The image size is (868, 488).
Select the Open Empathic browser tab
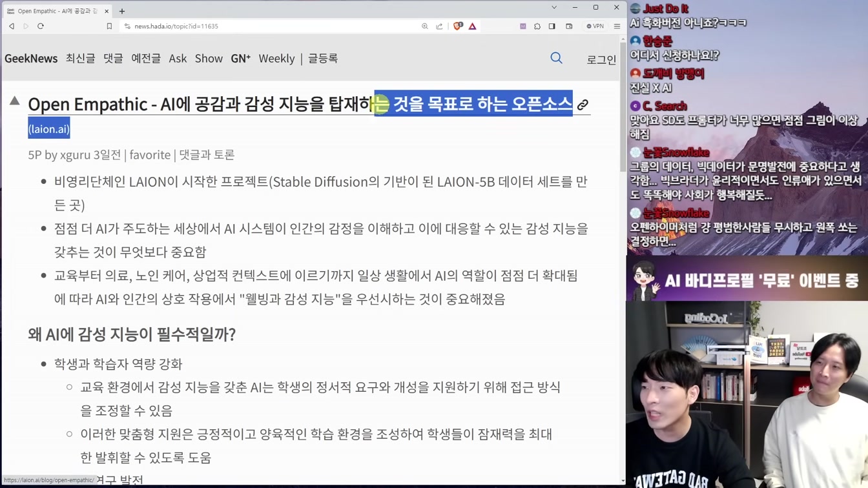tap(57, 11)
